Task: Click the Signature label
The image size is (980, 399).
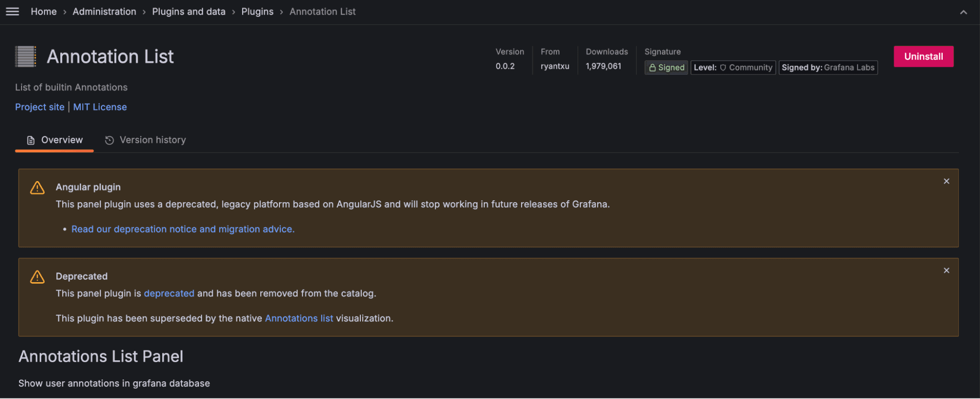Action: click(662, 52)
